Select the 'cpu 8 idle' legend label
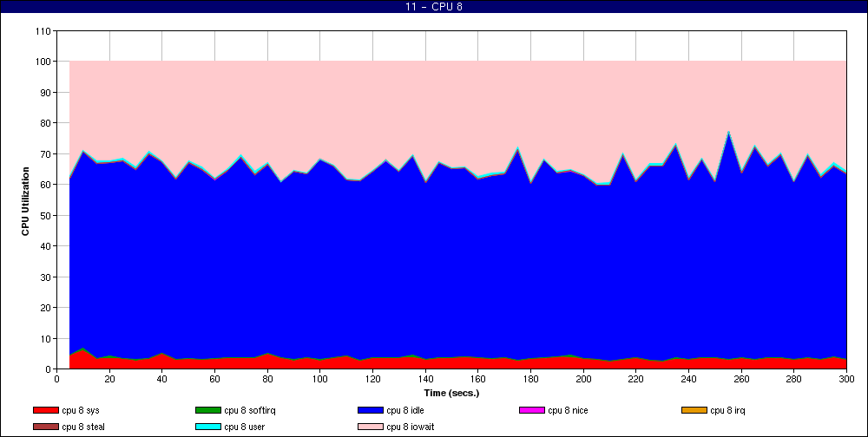The image size is (868, 437). [x=405, y=410]
